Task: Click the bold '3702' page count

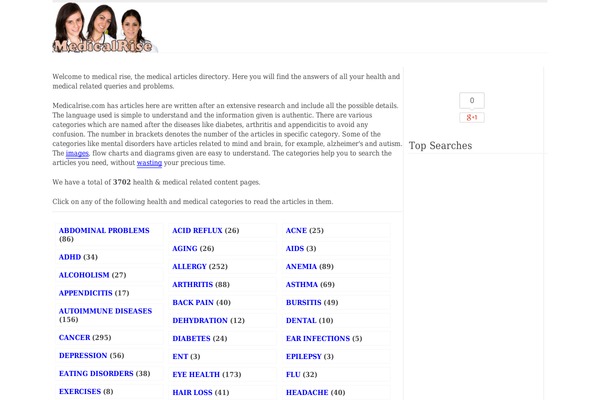Action: click(x=122, y=183)
